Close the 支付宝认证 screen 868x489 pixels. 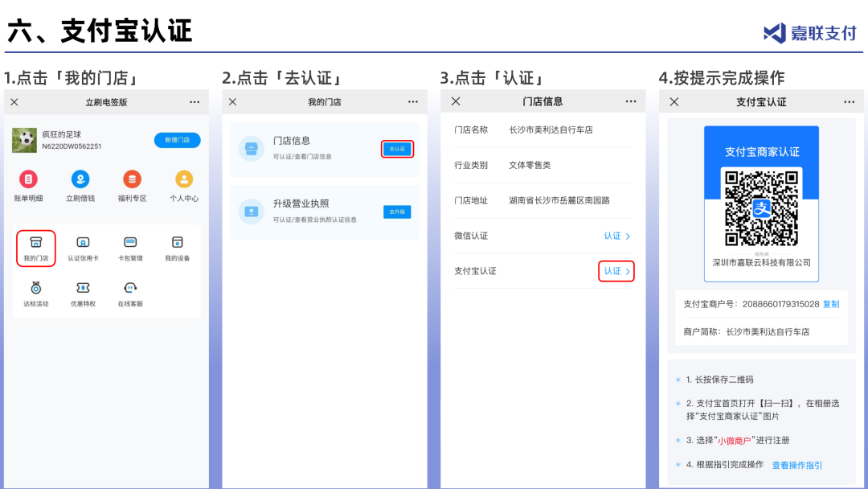click(x=674, y=102)
